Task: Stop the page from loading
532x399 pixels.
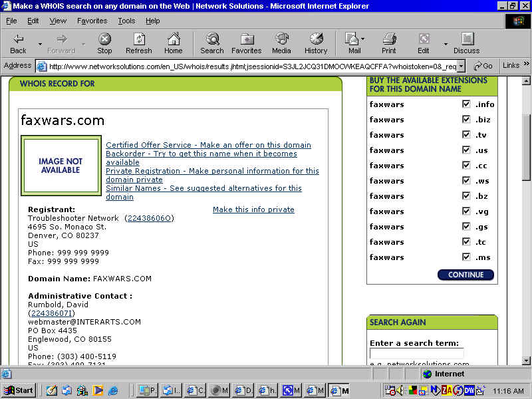Action: [x=104, y=43]
